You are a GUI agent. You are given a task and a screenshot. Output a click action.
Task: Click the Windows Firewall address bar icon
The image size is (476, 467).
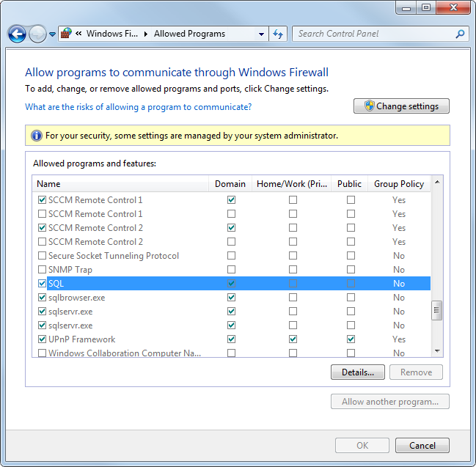(66, 34)
